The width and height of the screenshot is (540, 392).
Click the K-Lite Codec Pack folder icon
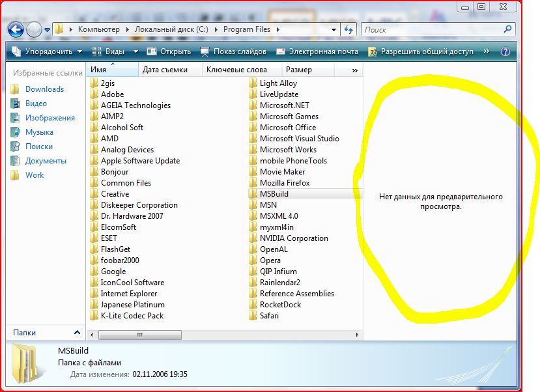click(x=94, y=316)
